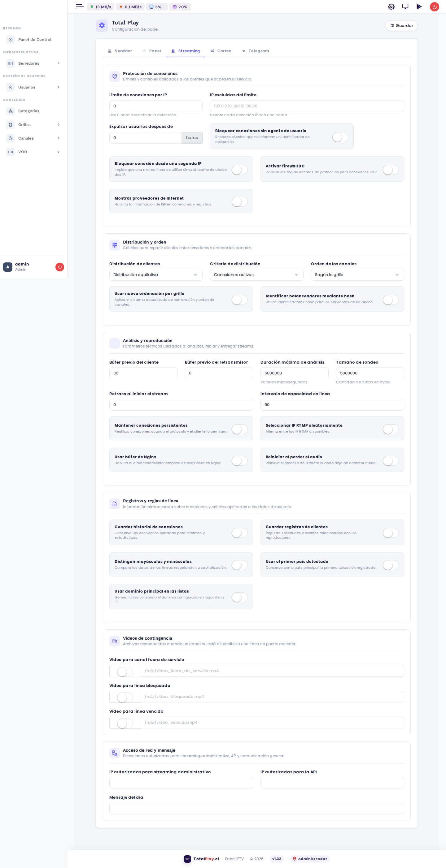The image size is (446, 868).
Task: Enable Activar firewall XC switch
Action: (391, 170)
